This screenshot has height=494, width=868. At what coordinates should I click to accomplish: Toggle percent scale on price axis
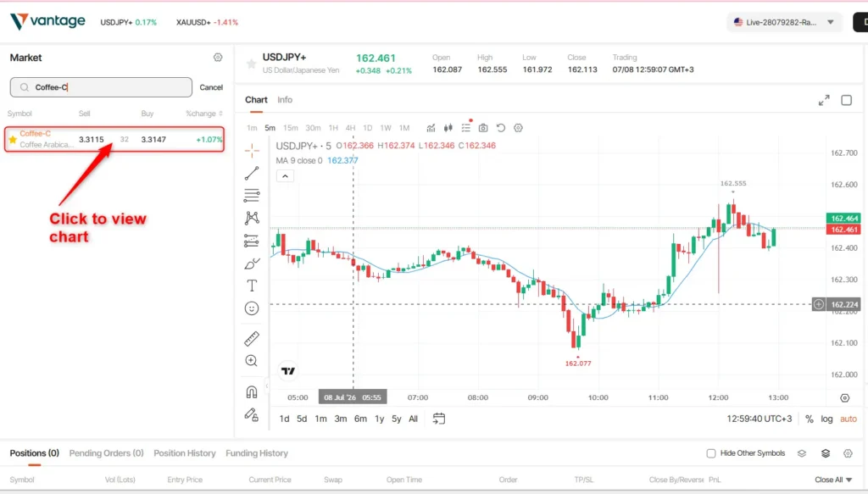(810, 419)
